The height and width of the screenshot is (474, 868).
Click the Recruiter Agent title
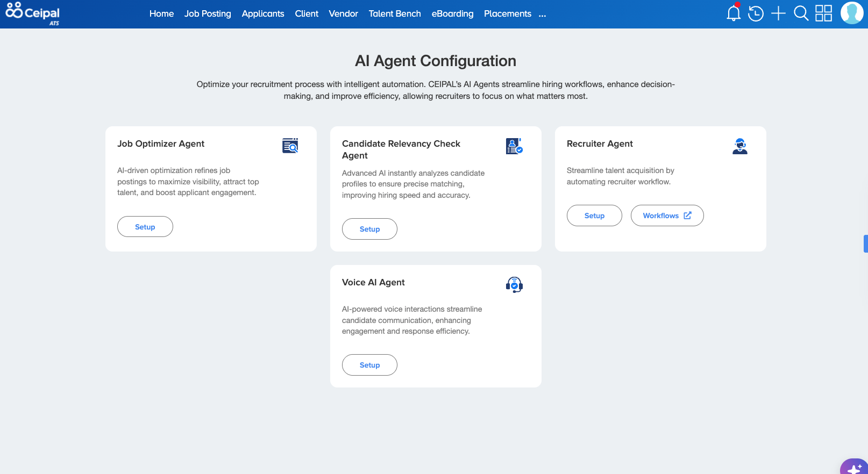[600, 143]
